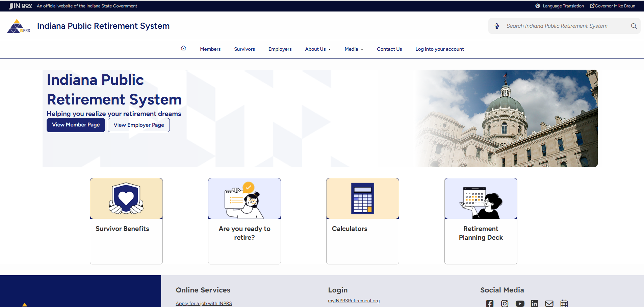The height and width of the screenshot is (307, 644).
Task: Open the Retirement Planning Deck card title
Action: [x=481, y=233]
